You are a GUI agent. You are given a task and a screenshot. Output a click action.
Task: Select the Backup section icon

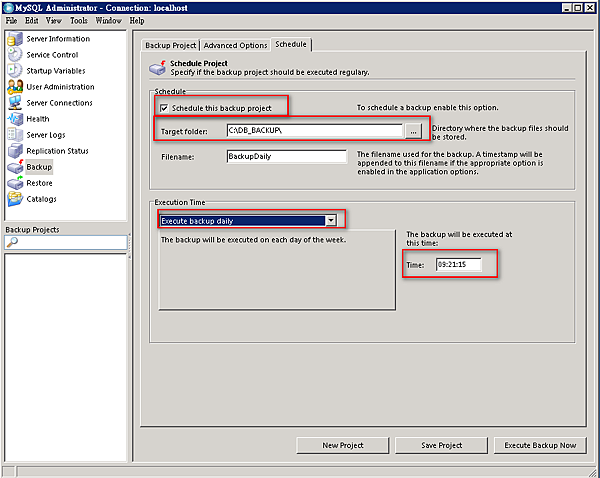[x=15, y=167]
